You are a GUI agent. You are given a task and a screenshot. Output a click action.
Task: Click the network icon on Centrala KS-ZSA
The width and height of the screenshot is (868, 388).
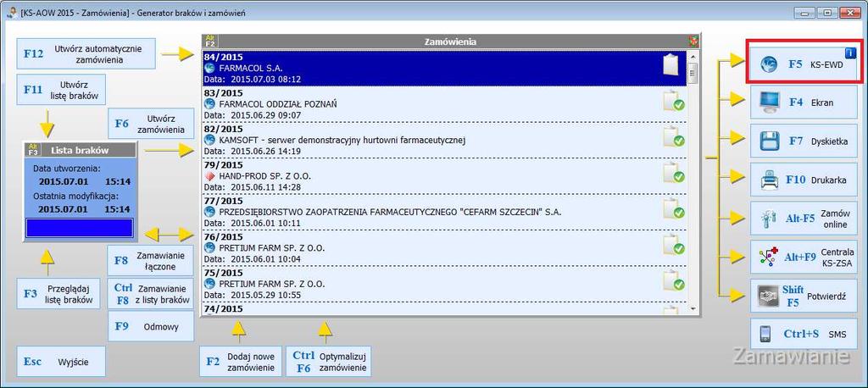[768, 257]
